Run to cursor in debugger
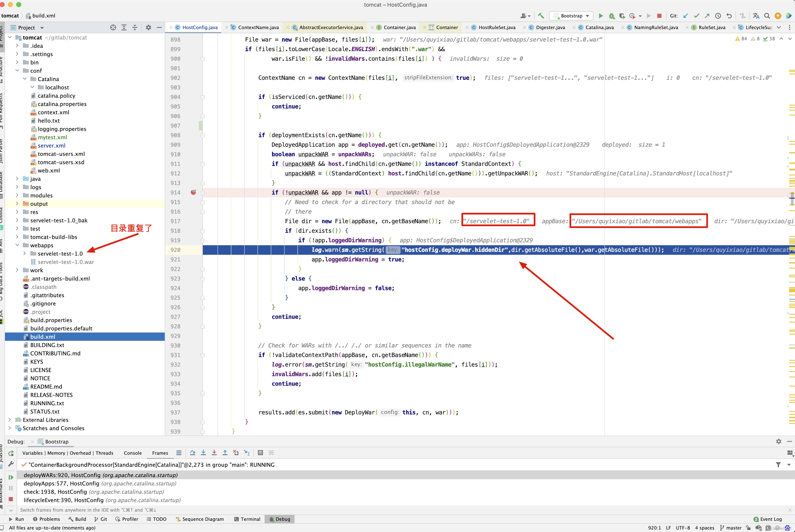 (x=247, y=453)
